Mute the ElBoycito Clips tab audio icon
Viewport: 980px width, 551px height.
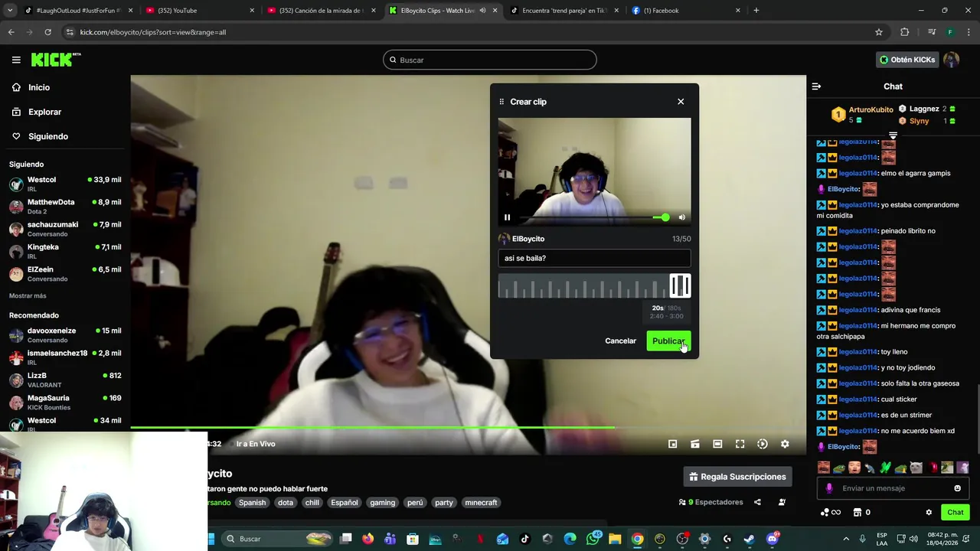[482, 11]
